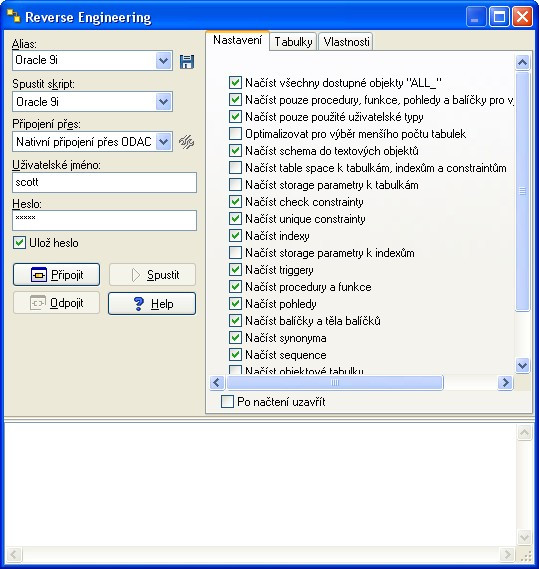Image resolution: width=539 pixels, height=569 pixels.
Task: Toggle the Načíst pohledy checkbox
Action: click(235, 303)
